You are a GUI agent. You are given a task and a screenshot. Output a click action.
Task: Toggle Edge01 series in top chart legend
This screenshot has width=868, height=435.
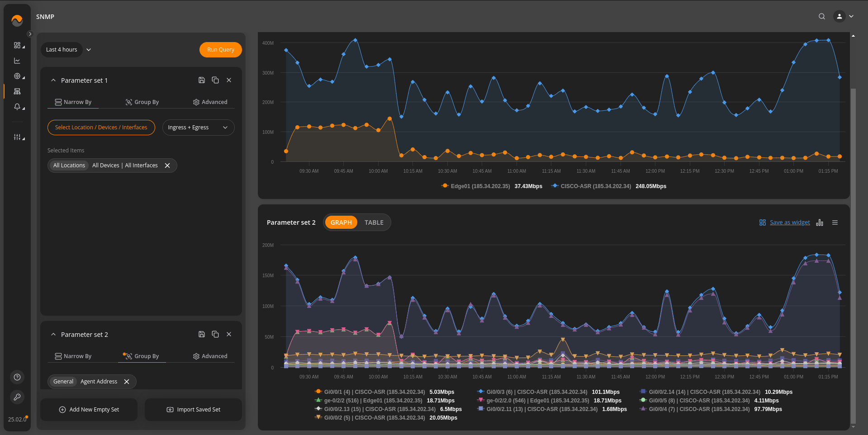(480, 186)
